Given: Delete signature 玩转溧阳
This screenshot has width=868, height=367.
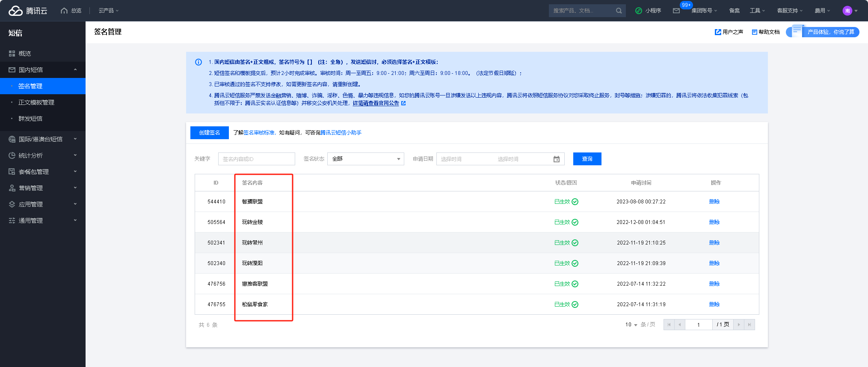Looking at the screenshot, I should (714, 263).
